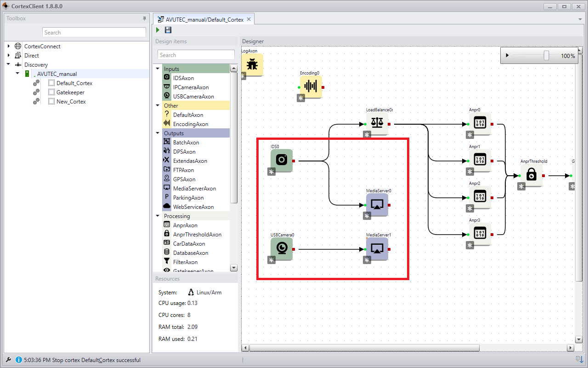The image size is (588, 368).
Task: Select the Encoding0 waveform node
Action: (311, 87)
